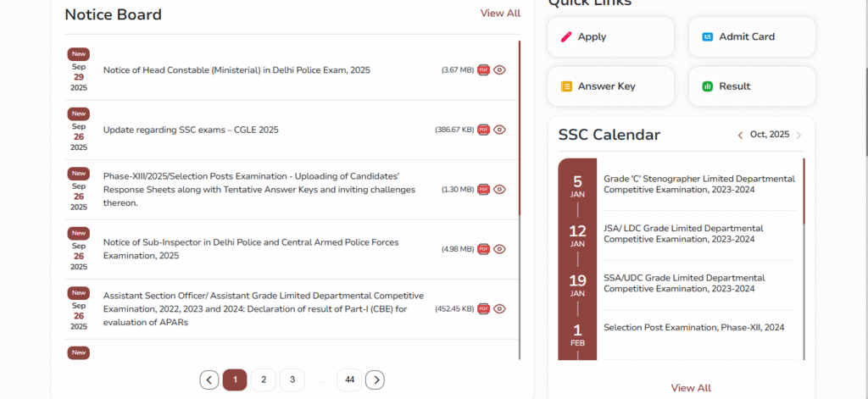Image resolution: width=868 pixels, height=399 pixels.
Task: Go to next Notice Board page
Action: (x=376, y=380)
